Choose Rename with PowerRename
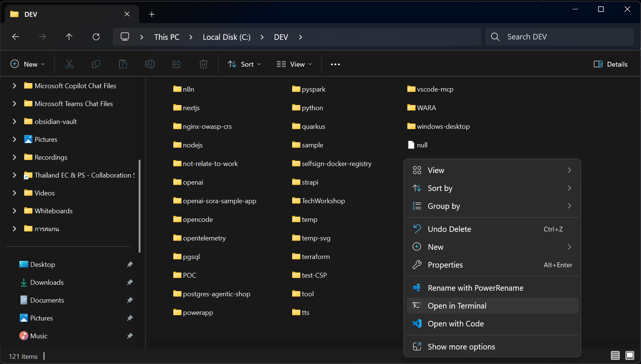641x364 pixels. click(x=492, y=288)
